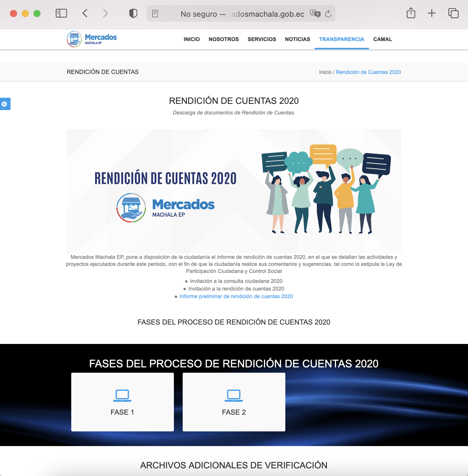Click the Rendición de Cuentas 2020 banner

click(234, 191)
